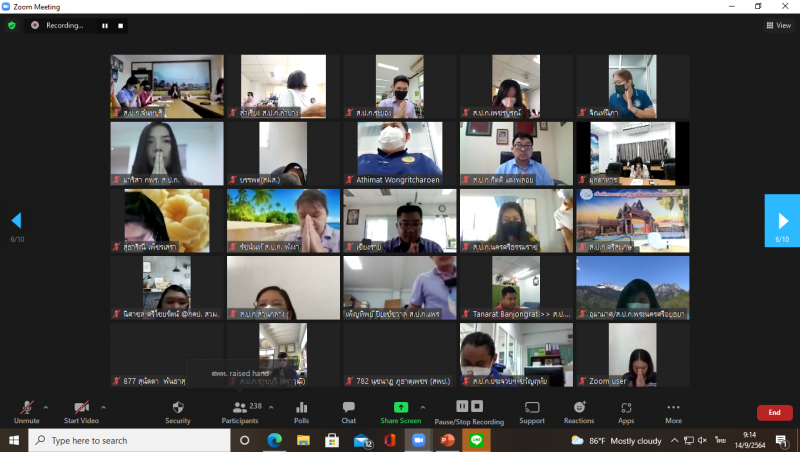The image size is (800, 452).
Task: Open the Chat panel
Action: tap(349, 412)
